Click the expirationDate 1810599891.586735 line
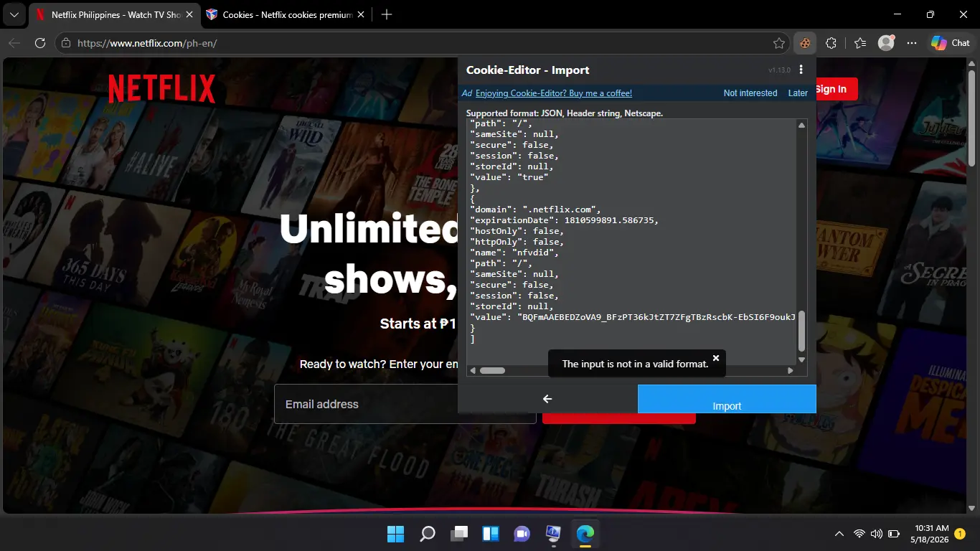 pos(564,220)
